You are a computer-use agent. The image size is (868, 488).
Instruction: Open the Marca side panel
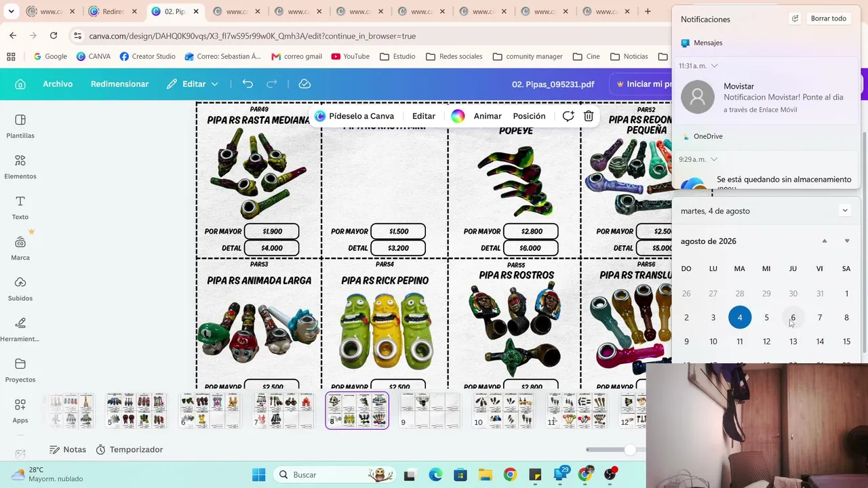[x=20, y=248]
